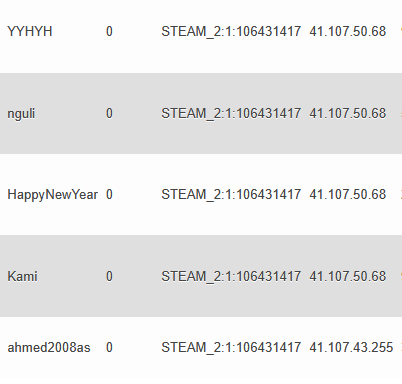Select the Steam ID in Kami row
Screen dimensions: 402x384
[x=231, y=277]
